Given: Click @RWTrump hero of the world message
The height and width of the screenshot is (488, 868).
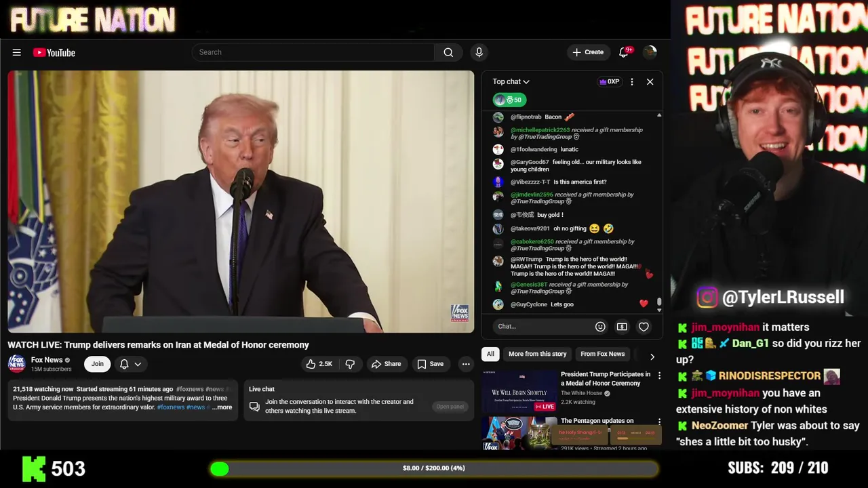Looking at the screenshot, I should pyautogui.click(x=568, y=266).
